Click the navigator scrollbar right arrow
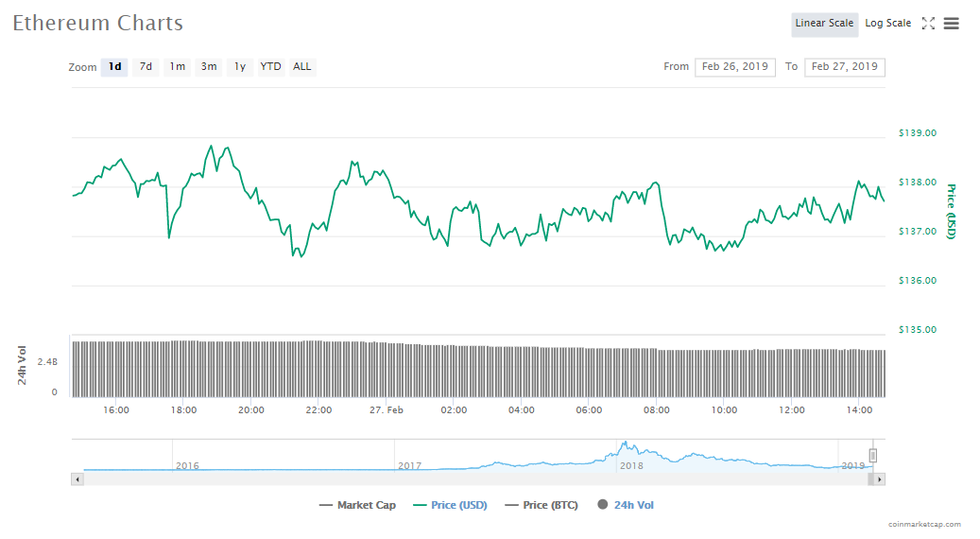 pos(879,479)
